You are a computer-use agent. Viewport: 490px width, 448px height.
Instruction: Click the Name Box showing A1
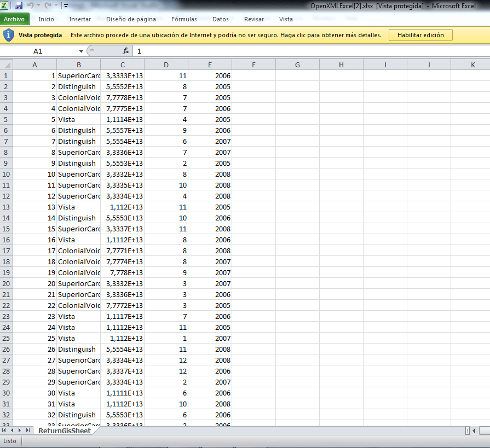[39, 51]
